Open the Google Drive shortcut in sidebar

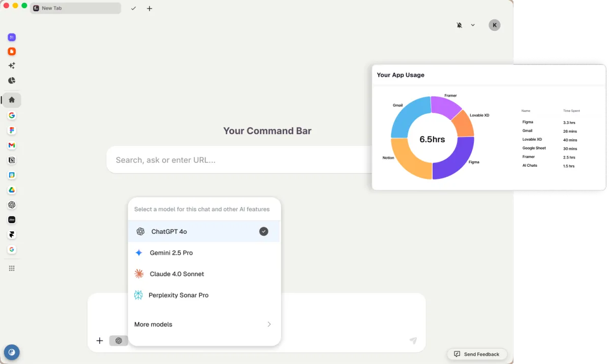[x=12, y=190]
